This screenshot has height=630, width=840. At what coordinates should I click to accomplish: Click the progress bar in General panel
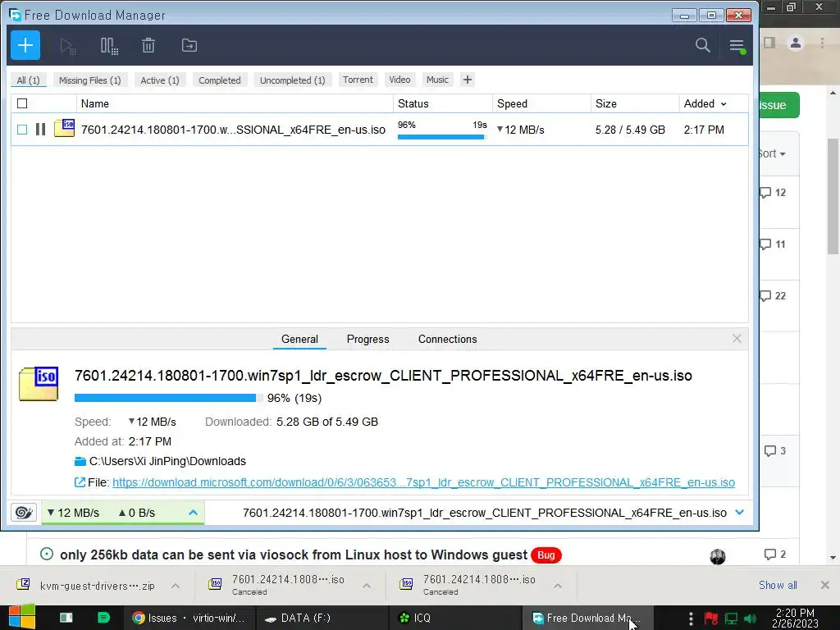tap(169, 398)
